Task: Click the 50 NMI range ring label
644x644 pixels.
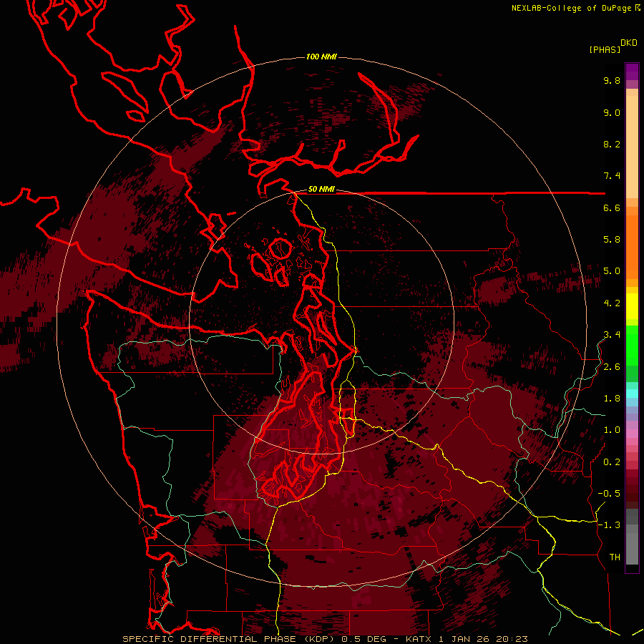Action: 321,190
